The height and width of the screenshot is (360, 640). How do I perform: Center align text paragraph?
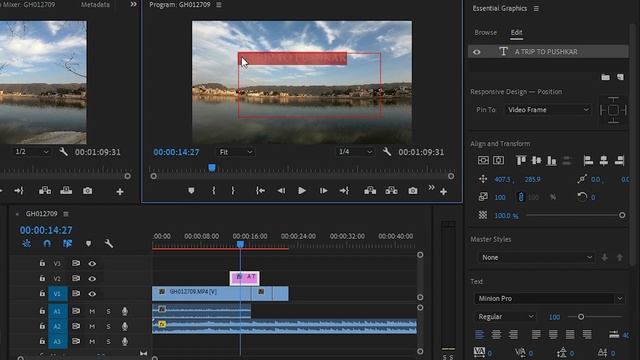point(496,335)
